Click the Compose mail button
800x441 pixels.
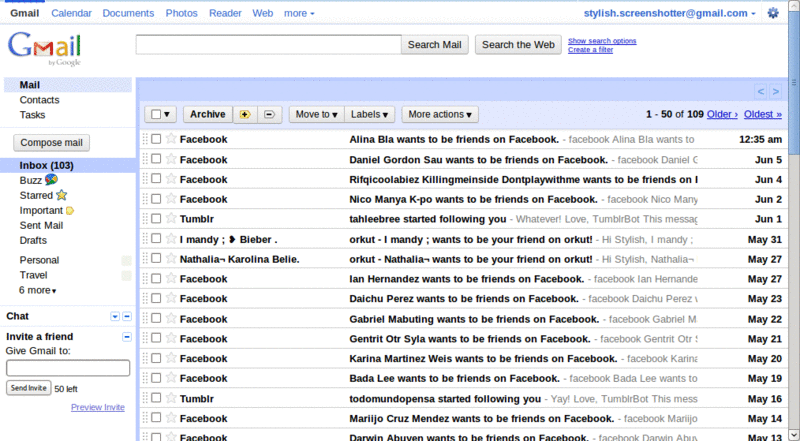click(x=52, y=143)
